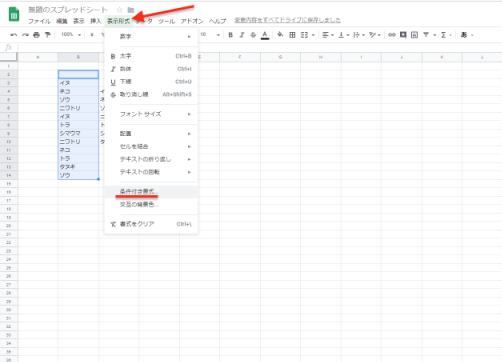The width and height of the screenshot is (502, 362).
Task: Toggle italic with the toolbar I icon
Action: 242,35
